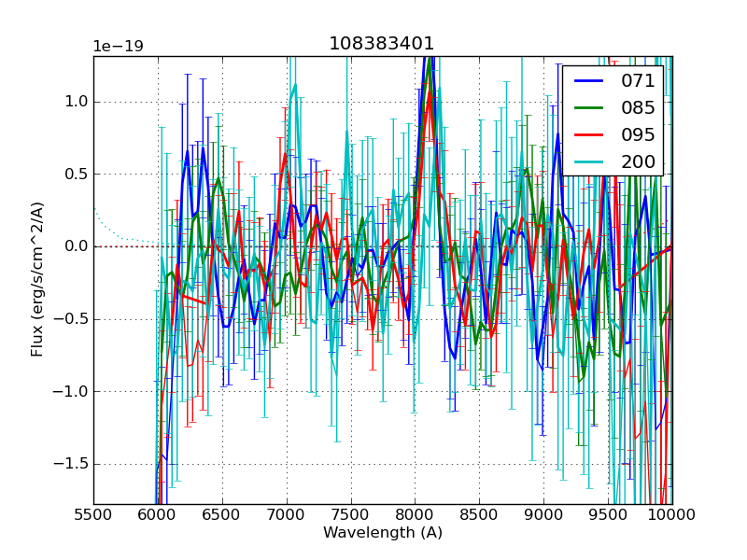Screen dimensions: 747x560
Task: Select the 085 legend label
Action: tap(638, 107)
